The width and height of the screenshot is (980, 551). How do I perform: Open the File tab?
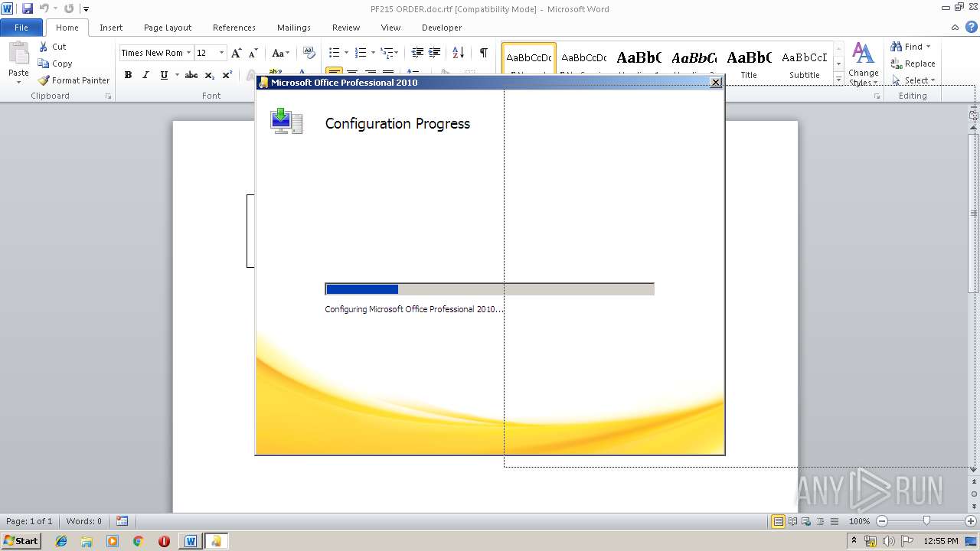tap(21, 28)
